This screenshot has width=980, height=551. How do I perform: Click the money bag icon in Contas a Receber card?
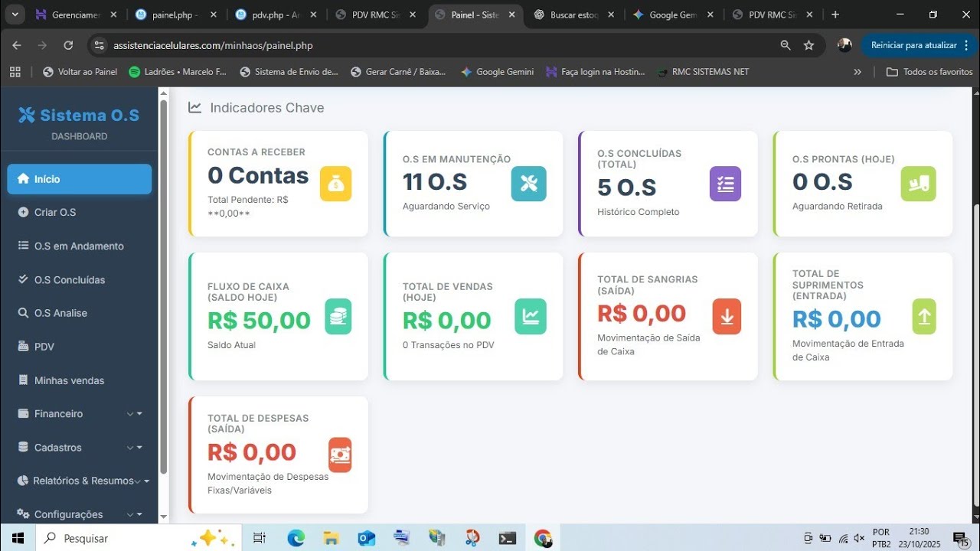(x=335, y=184)
